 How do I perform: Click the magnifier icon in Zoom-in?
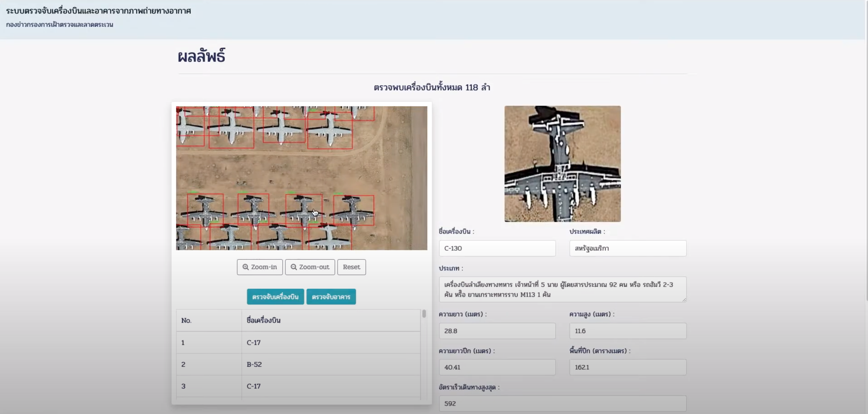pos(246,267)
